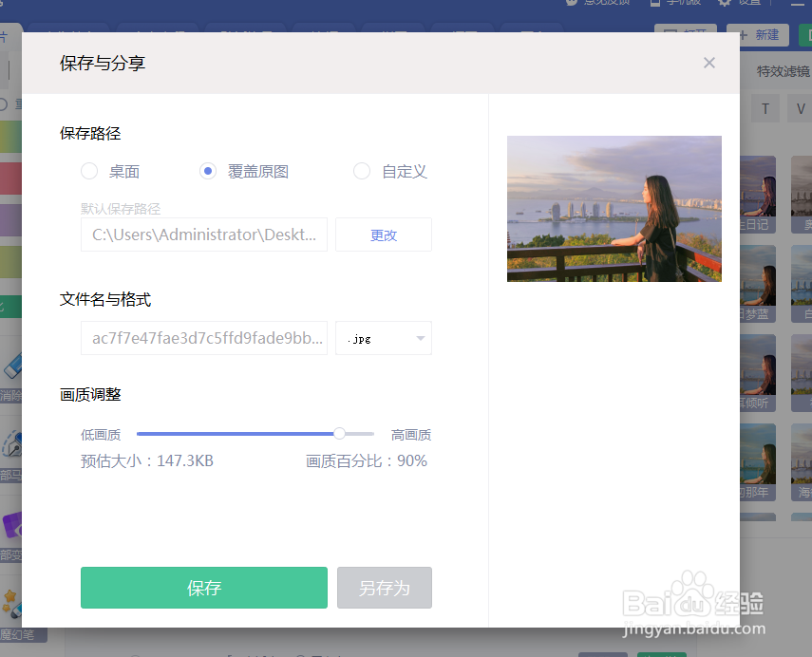Click the 预估大小：147.3KB text

click(147, 460)
